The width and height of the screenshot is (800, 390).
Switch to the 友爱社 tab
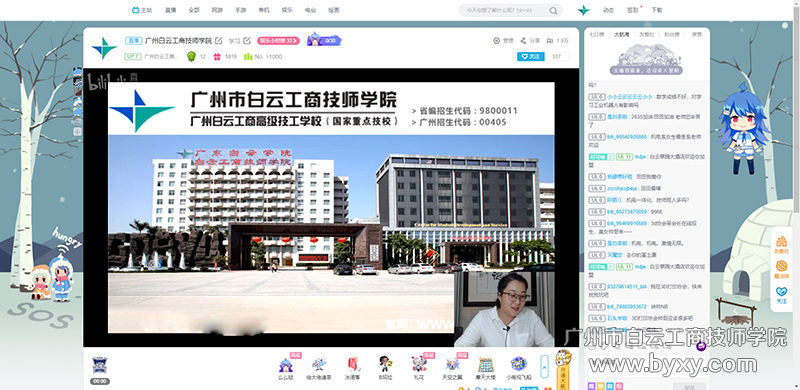click(x=646, y=35)
